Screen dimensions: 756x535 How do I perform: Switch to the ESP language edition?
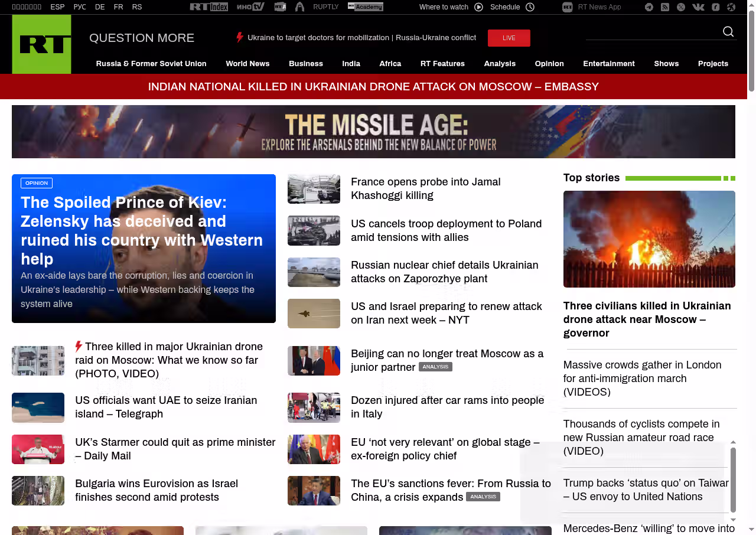click(x=57, y=7)
